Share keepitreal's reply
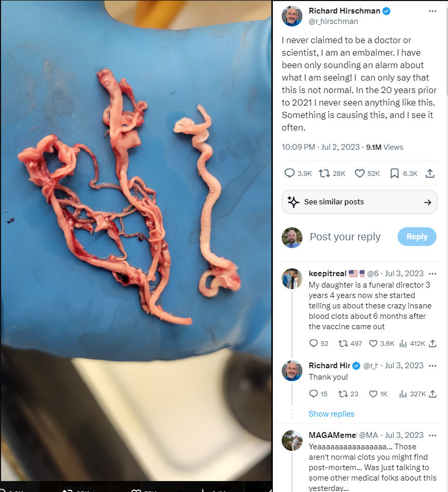Image resolution: width=448 pixels, height=492 pixels. coord(432,344)
